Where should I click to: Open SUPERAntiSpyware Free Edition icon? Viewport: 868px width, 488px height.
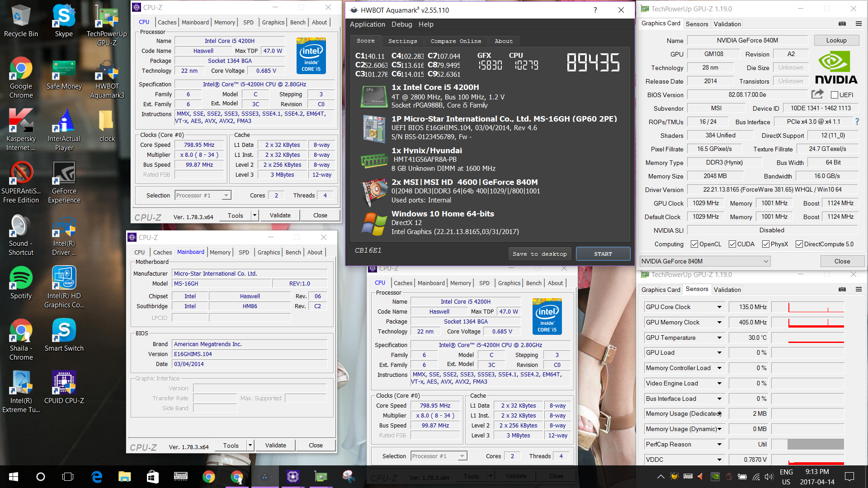coord(21,183)
